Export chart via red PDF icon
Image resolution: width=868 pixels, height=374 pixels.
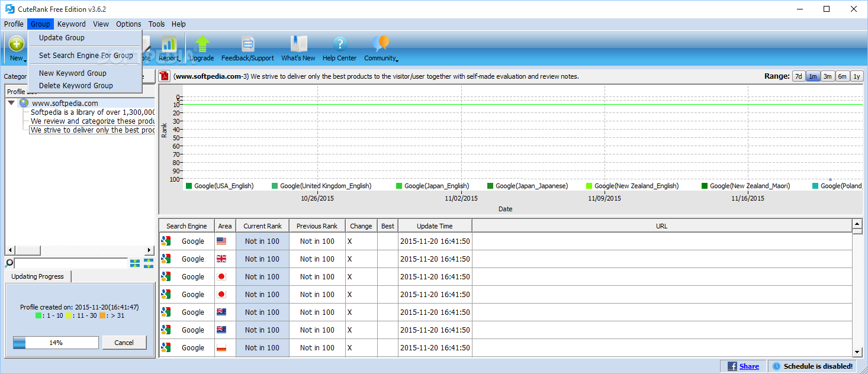164,76
